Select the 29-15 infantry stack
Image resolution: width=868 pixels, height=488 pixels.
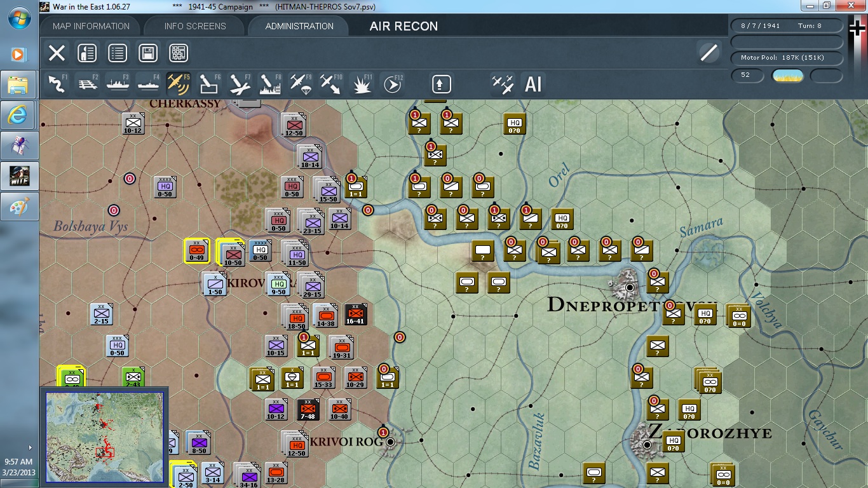click(x=311, y=285)
